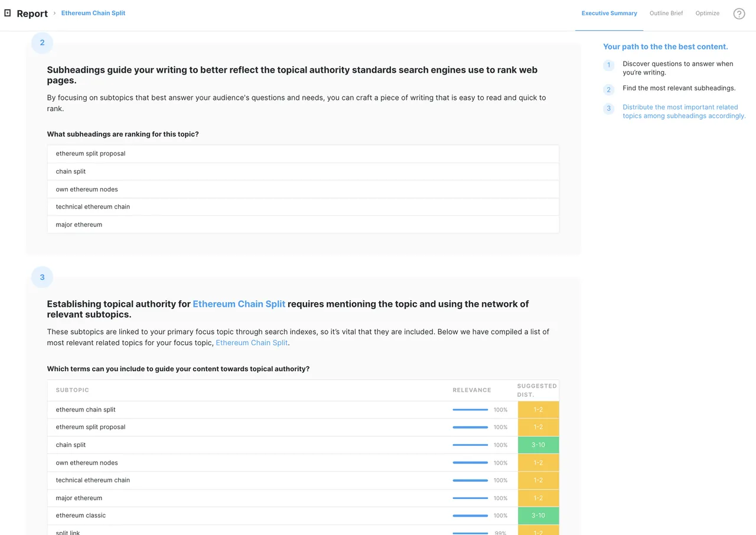The height and width of the screenshot is (535, 756).
Task: Click the breadcrumb chevron after Report
Action: 55,13
